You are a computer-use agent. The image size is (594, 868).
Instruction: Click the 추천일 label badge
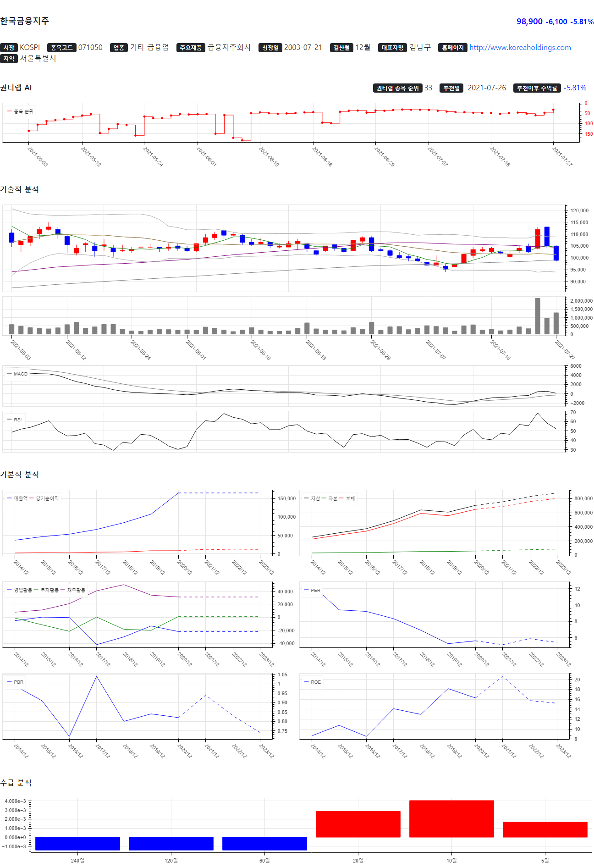coord(451,88)
